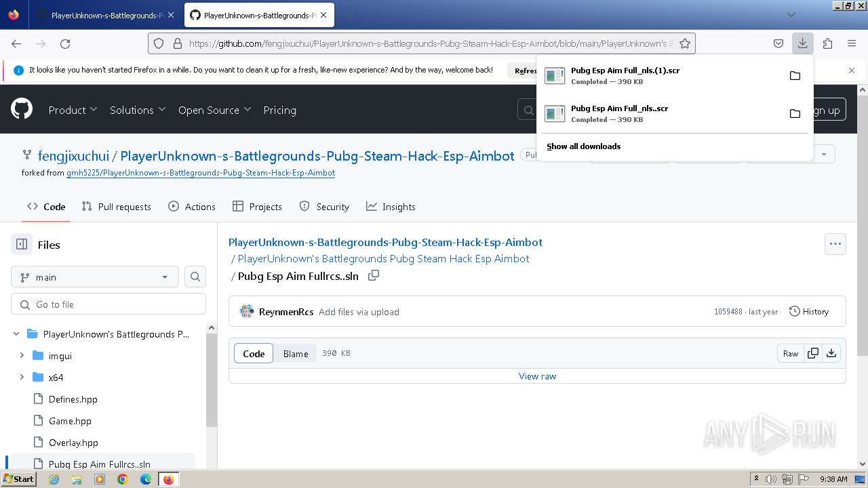This screenshot has width=868, height=488.
Task: Open Firefox application menu hamburger
Action: (852, 43)
